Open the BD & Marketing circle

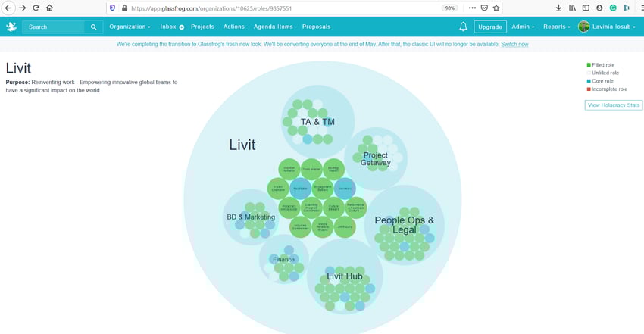point(251,217)
